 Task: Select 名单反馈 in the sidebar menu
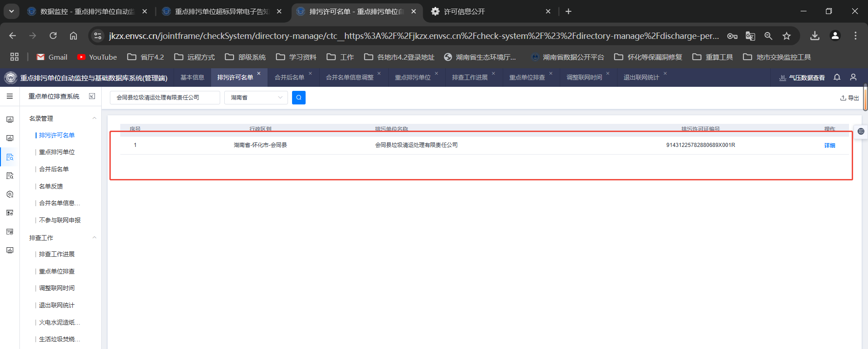[51, 186]
